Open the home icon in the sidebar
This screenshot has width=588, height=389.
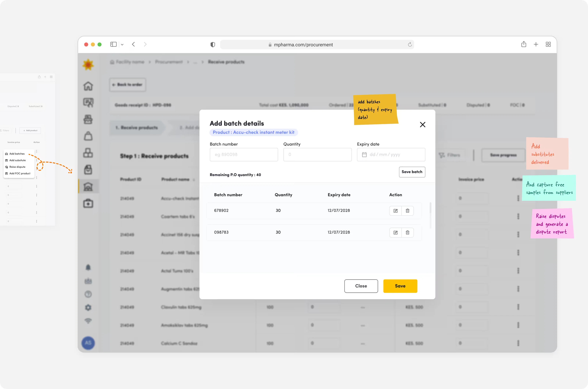point(88,86)
